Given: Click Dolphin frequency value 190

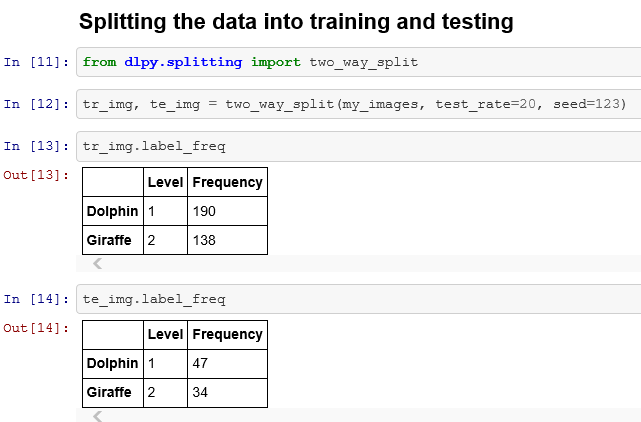Looking at the screenshot, I should 204,211.
